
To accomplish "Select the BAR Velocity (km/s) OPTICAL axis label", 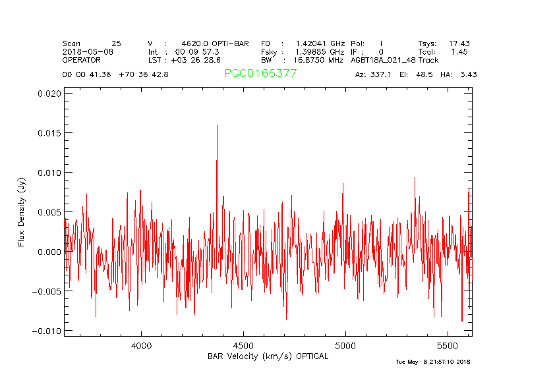I will click(268, 356).
